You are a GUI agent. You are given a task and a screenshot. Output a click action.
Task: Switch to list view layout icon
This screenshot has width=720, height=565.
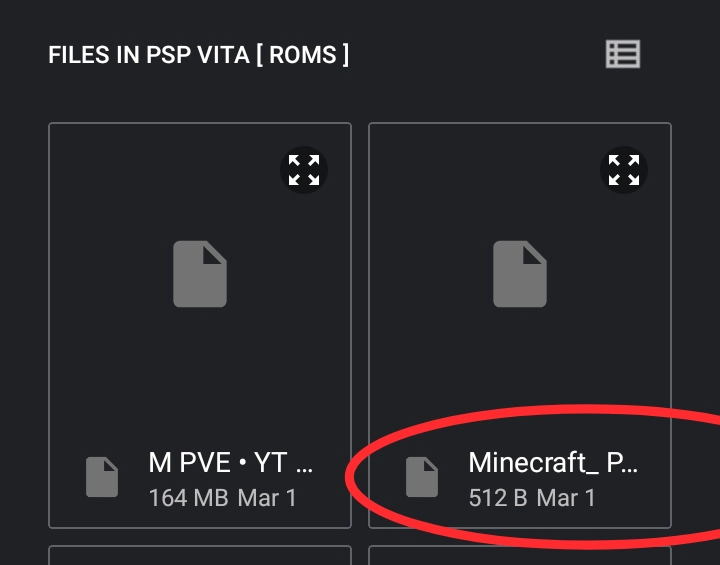(622, 54)
